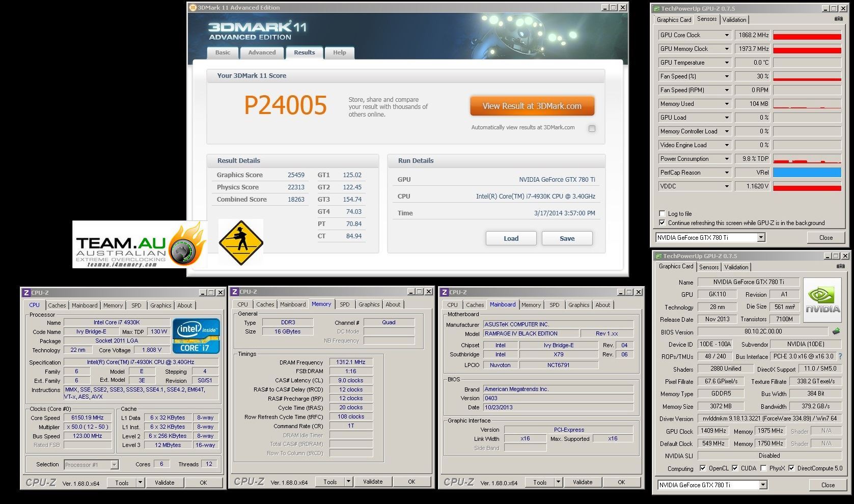This screenshot has width=854, height=504.
Task: Open the 3DMark Help tab
Action: 340,52
